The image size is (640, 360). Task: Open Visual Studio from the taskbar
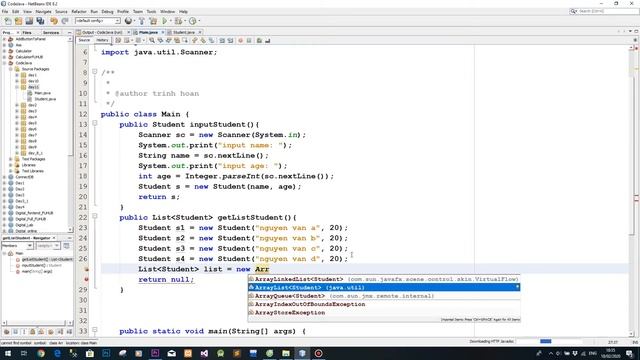tap(204, 353)
